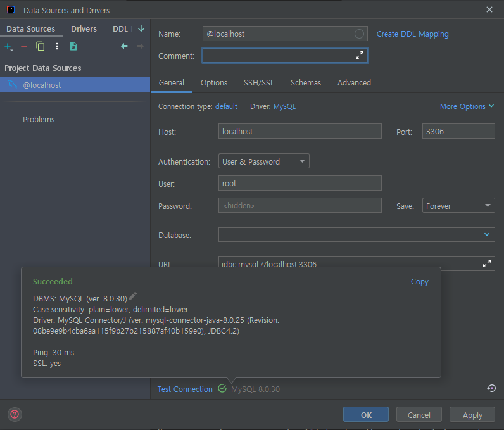The image size is (504, 430).
Task: Expand More Options menu
Action: coord(467,106)
